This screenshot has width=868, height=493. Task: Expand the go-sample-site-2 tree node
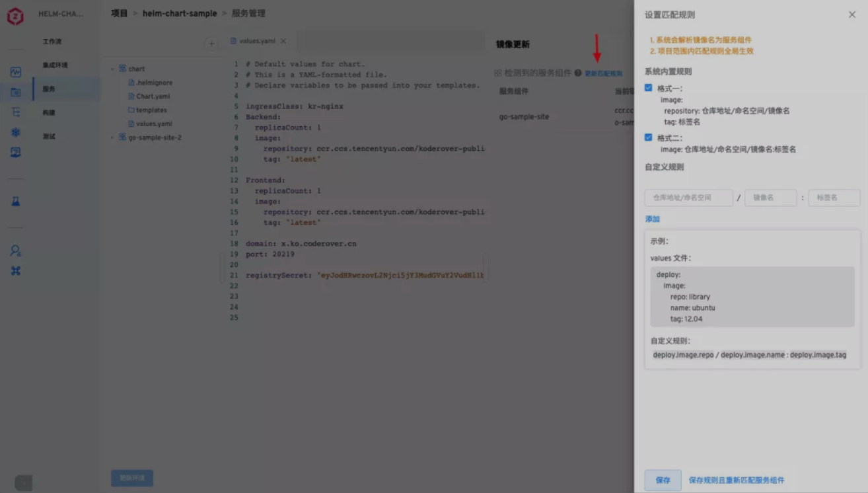(113, 137)
